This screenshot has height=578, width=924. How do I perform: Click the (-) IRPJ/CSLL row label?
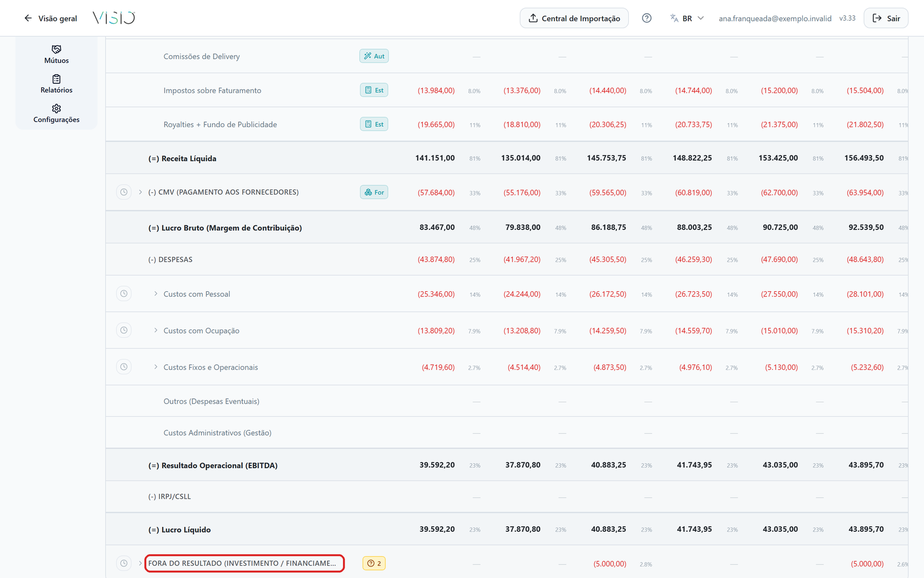[169, 497]
